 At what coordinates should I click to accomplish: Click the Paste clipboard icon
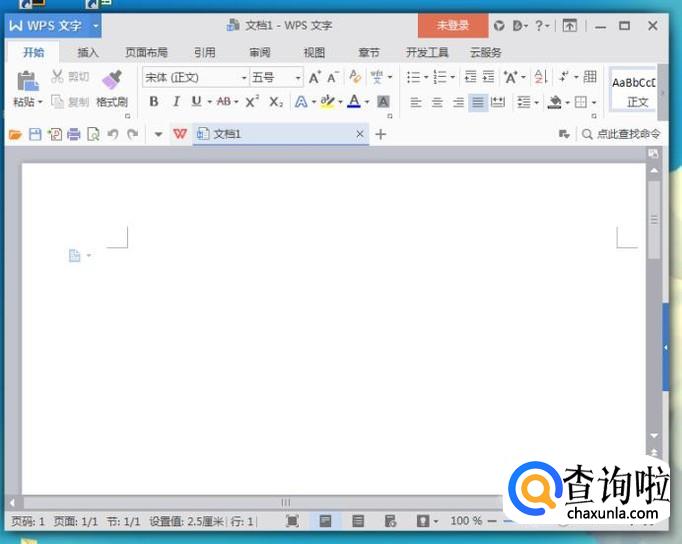[27, 81]
